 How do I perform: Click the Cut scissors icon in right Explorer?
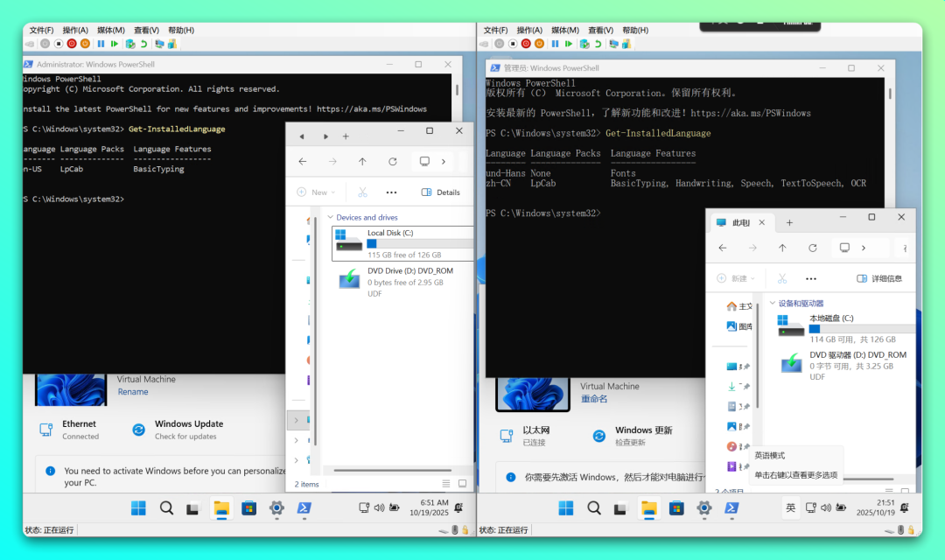(x=782, y=278)
